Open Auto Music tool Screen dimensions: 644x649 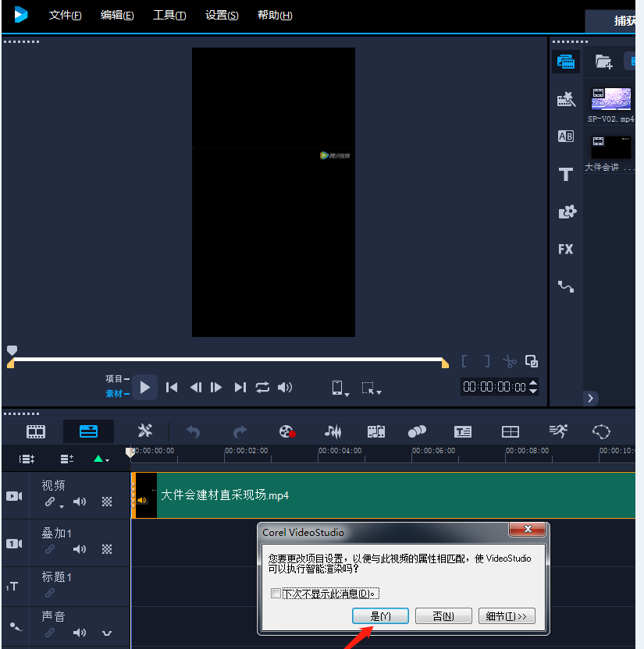point(376,431)
